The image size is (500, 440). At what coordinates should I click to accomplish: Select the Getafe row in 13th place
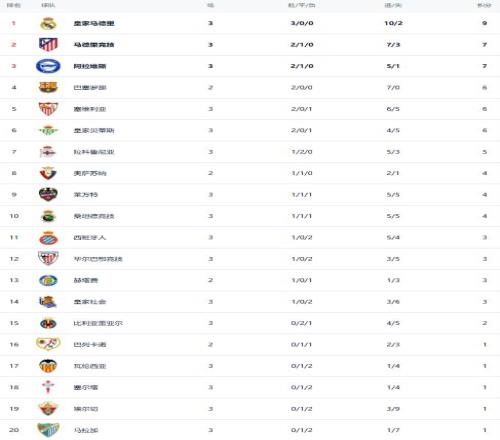pyautogui.click(x=250, y=280)
